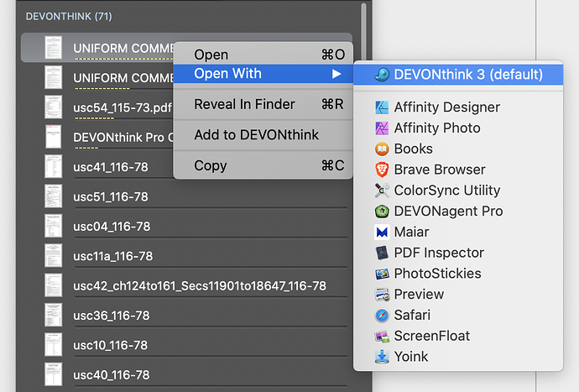
Task: Click the PhotoStickies icon
Action: point(382,274)
